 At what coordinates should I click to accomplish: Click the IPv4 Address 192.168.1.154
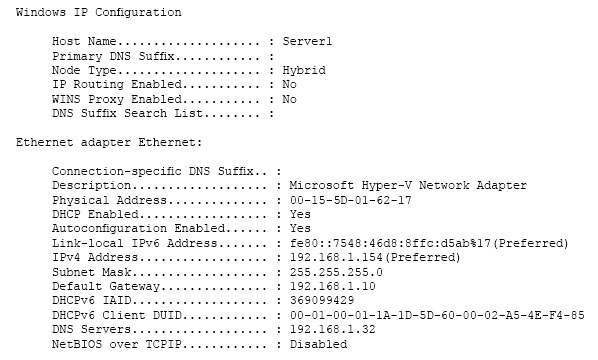click(x=336, y=257)
